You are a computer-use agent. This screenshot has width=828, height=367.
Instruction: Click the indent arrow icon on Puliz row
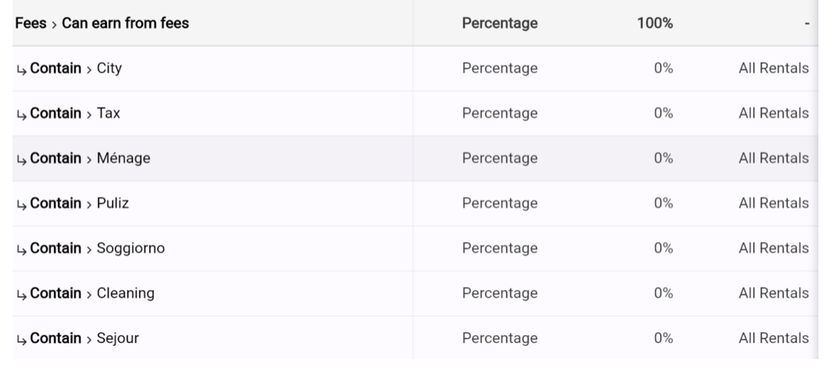coord(21,204)
